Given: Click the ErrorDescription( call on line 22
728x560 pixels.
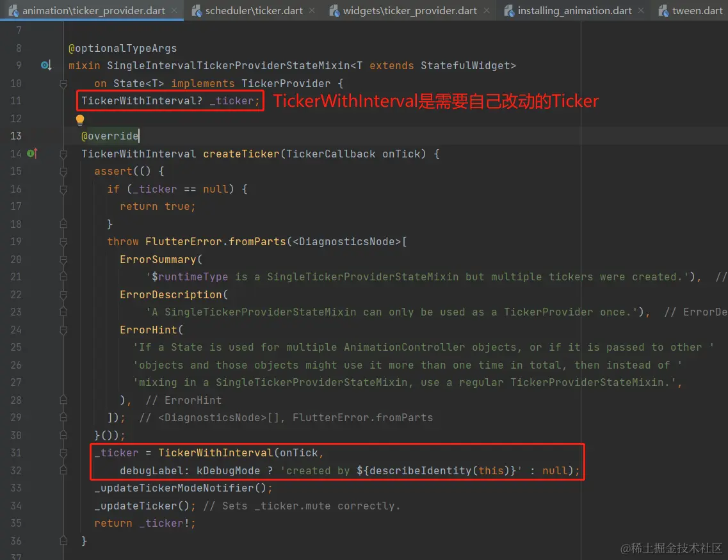Looking at the screenshot, I should click(x=174, y=294).
